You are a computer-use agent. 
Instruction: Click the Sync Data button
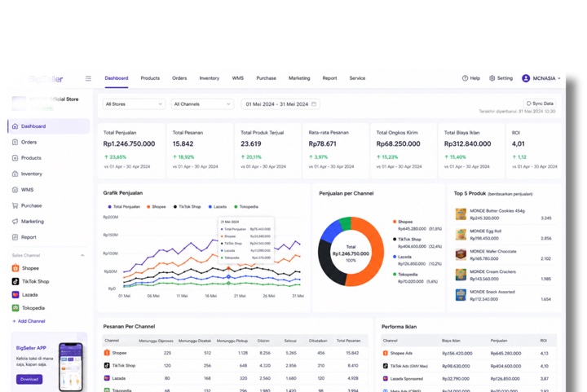[540, 104]
